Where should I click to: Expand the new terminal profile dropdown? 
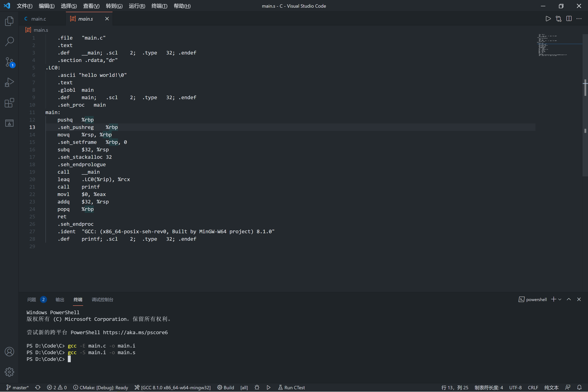(x=560, y=299)
